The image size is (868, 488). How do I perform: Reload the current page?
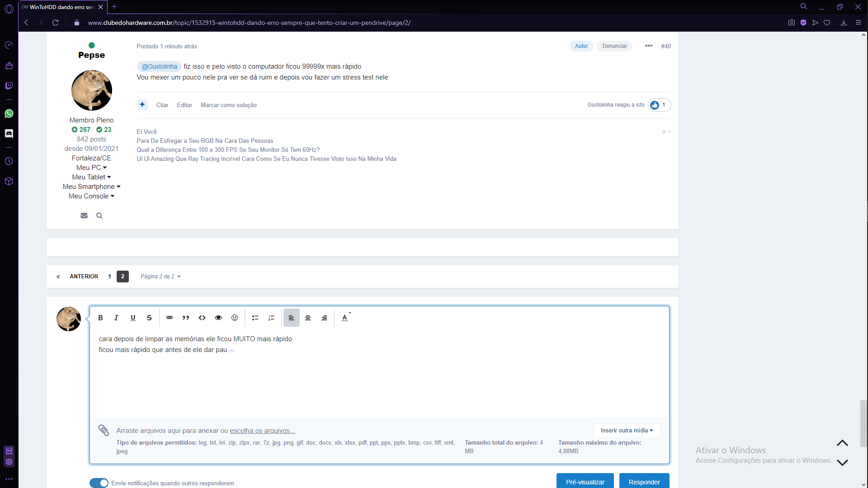click(x=55, y=23)
